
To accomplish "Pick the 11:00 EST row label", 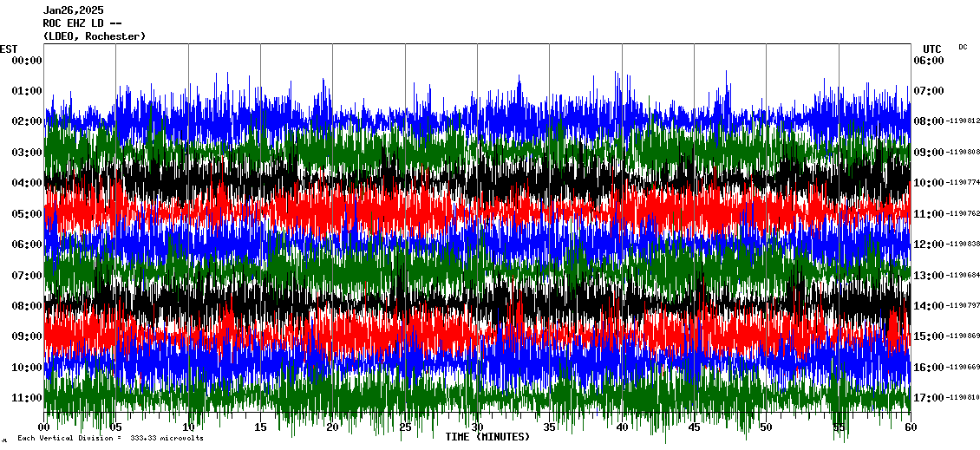I will click(x=27, y=398).
